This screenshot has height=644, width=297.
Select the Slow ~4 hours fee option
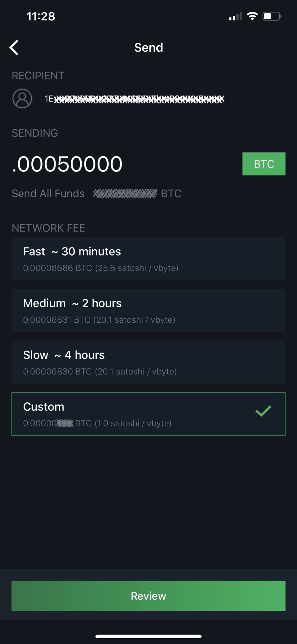coord(148,362)
